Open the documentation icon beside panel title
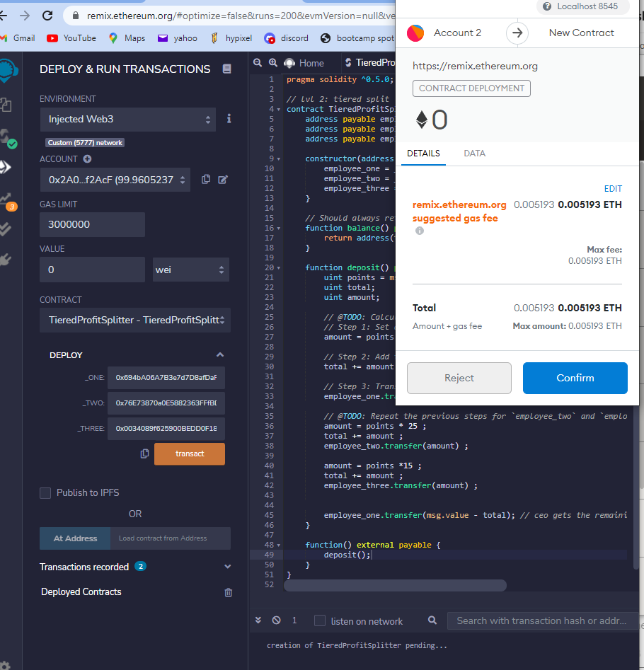This screenshot has height=670, width=644. 227,69
